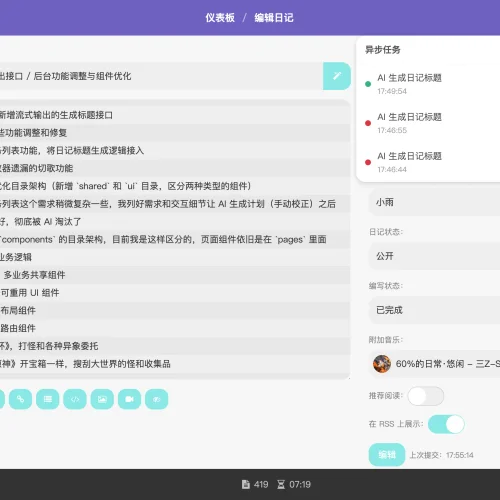The height and width of the screenshot is (500, 500).
Task: Insert a code block using the code icon
Action: [x=75, y=399]
